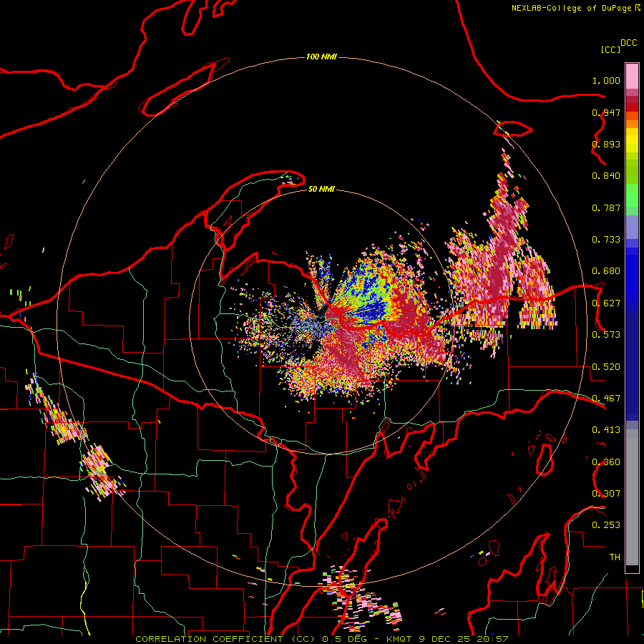The width and height of the screenshot is (644, 644).
Task: Click the 0.253 scale value
Action: pyautogui.click(x=606, y=525)
